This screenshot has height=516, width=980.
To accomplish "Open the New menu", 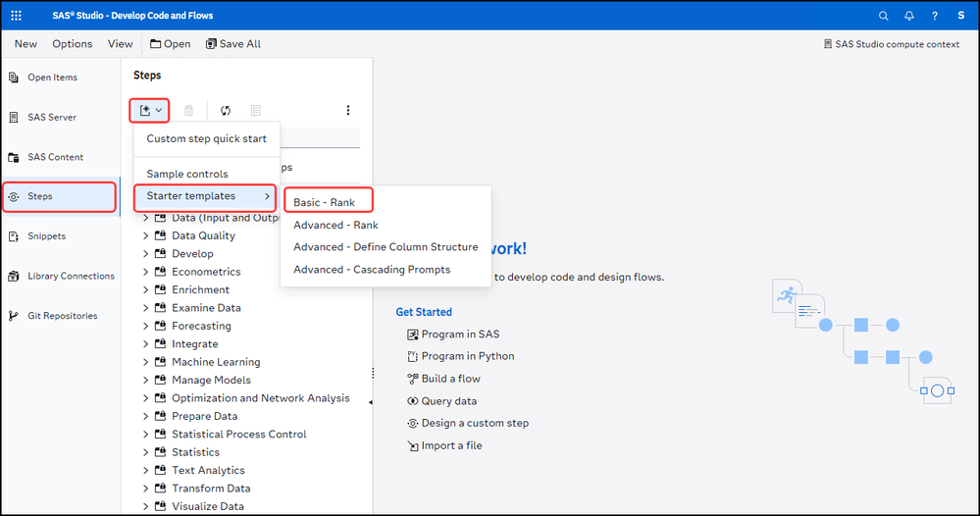I will [x=26, y=44].
